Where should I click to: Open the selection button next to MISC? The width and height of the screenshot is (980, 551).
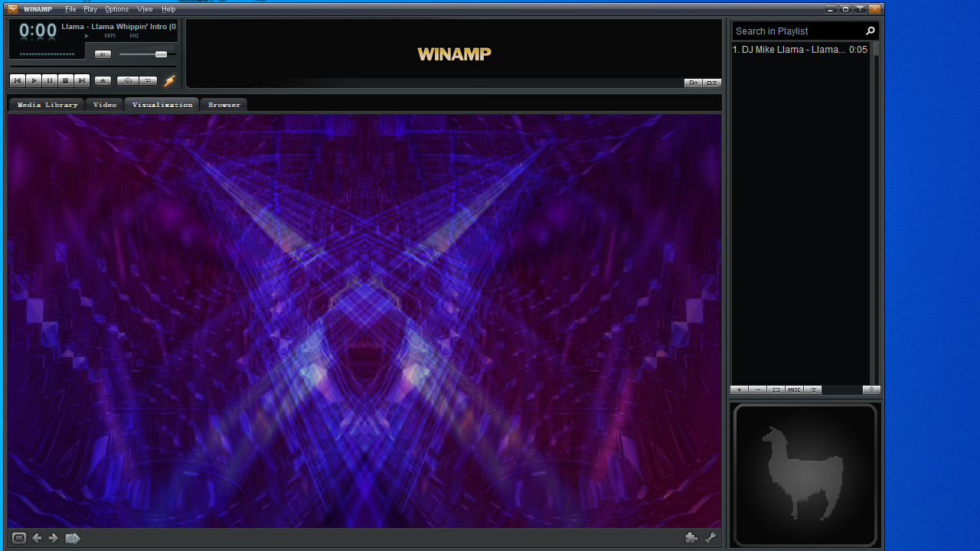coord(776,390)
